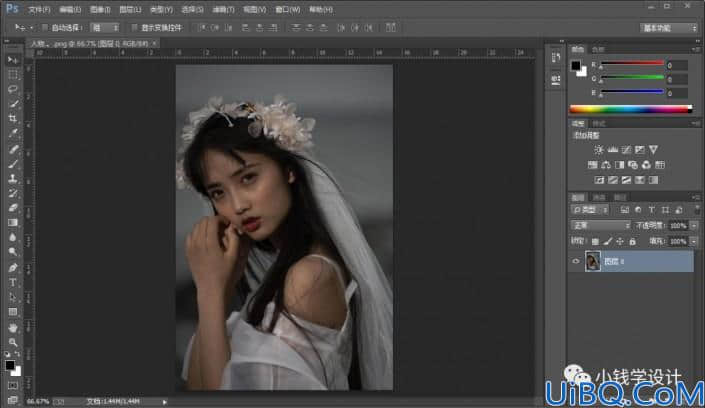This screenshot has height=408, width=705.
Task: Open the File menu
Action: [39, 9]
